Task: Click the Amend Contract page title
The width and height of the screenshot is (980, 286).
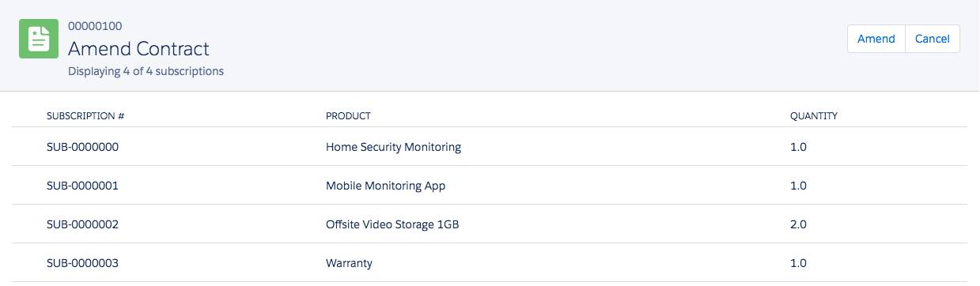Action: 138,49
